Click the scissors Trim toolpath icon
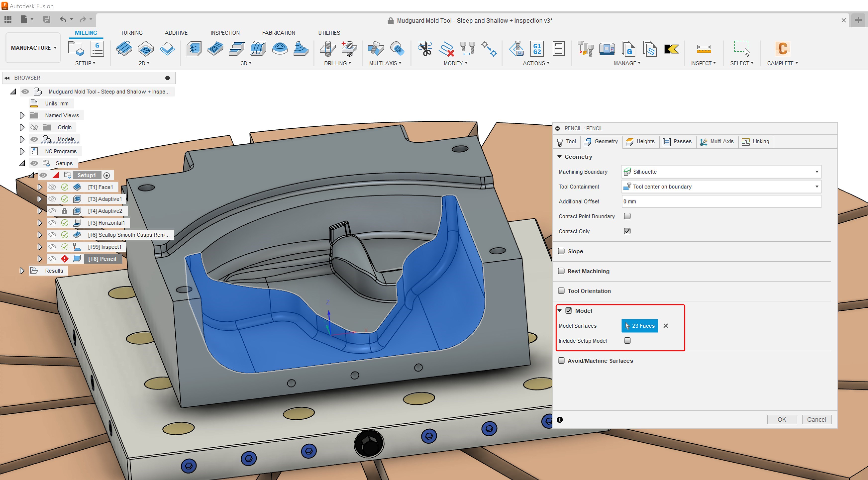 click(425, 49)
